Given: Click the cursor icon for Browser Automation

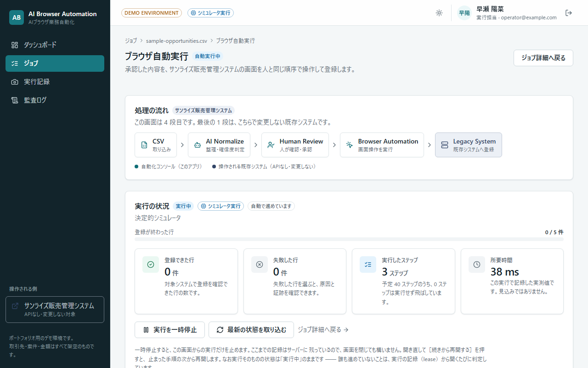Looking at the screenshot, I should [x=350, y=145].
